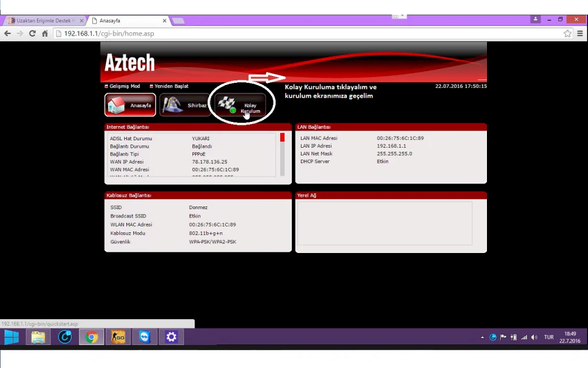588x368 pixels.
Task: Click the Yeniden Başlat link
Action: click(x=171, y=86)
